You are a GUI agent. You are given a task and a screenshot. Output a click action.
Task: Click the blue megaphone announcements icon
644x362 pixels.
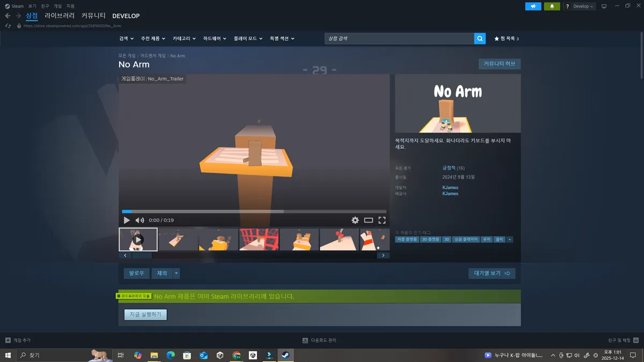pyautogui.click(x=533, y=6)
